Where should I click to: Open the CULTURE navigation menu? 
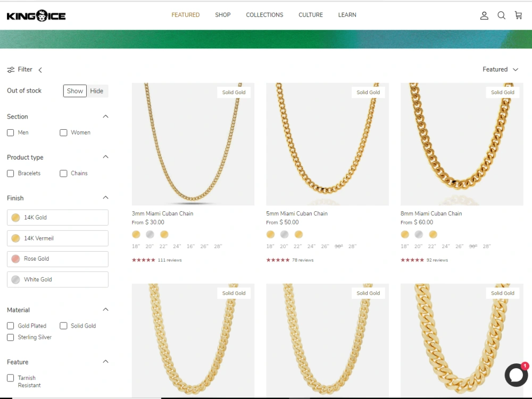pyautogui.click(x=311, y=15)
